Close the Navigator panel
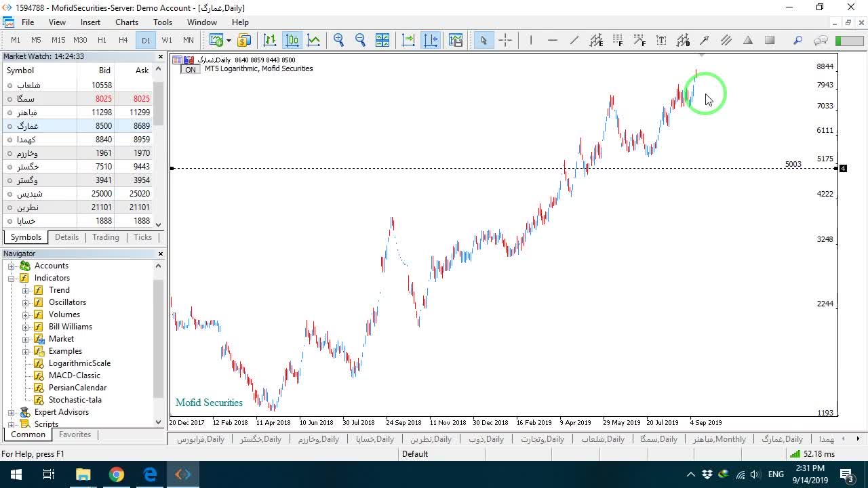The image size is (868, 488). 161,253
